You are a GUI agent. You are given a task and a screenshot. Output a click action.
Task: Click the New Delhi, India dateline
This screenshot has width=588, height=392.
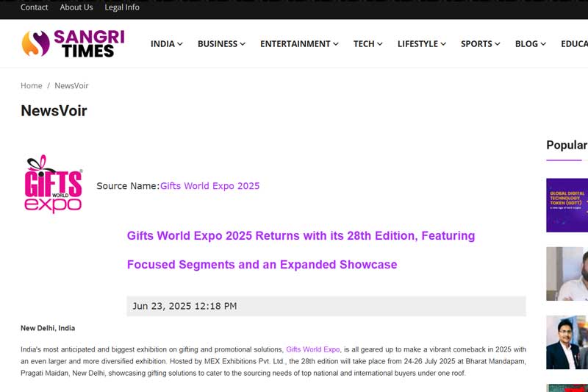pyautogui.click(x=48, y=328)
